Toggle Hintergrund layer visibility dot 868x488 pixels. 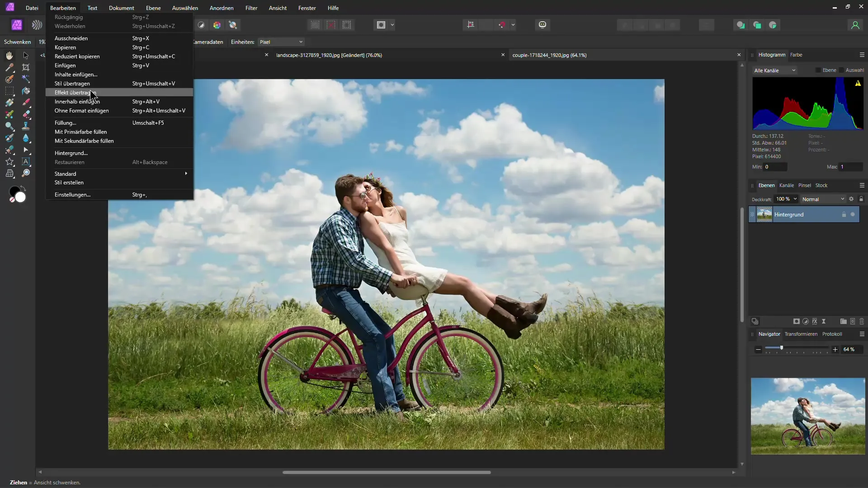[x=853, y=214]
